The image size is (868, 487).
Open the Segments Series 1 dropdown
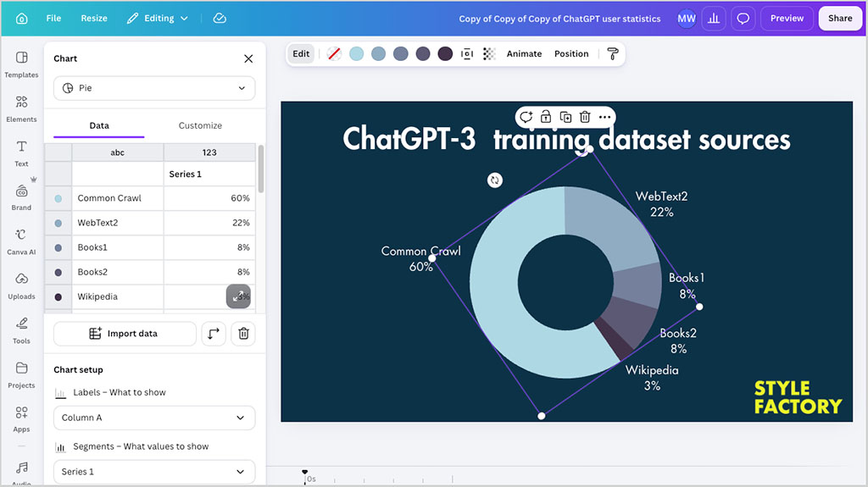[x=154, y=472]
